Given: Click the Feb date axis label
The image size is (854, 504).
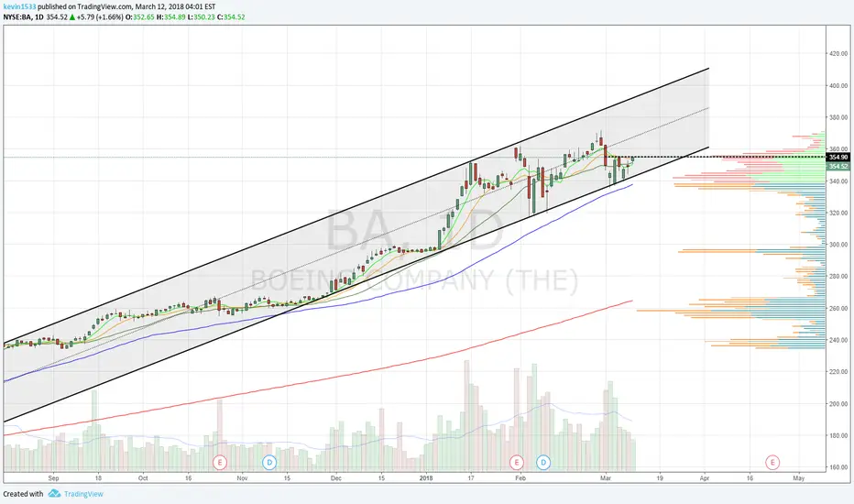Looking at the screenshot, I should pos(520,478).
